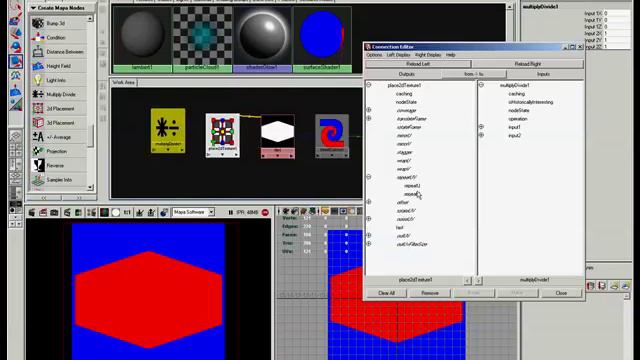
Task: Create a Projection node
Action: coord(58,151)
